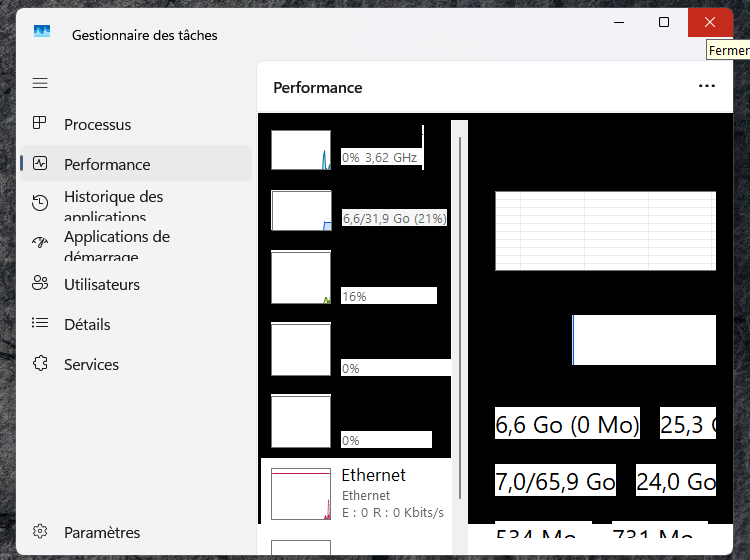Close the window with the Fermer button
The width and height of the screenshot is (750, 560).
(710, 22)
